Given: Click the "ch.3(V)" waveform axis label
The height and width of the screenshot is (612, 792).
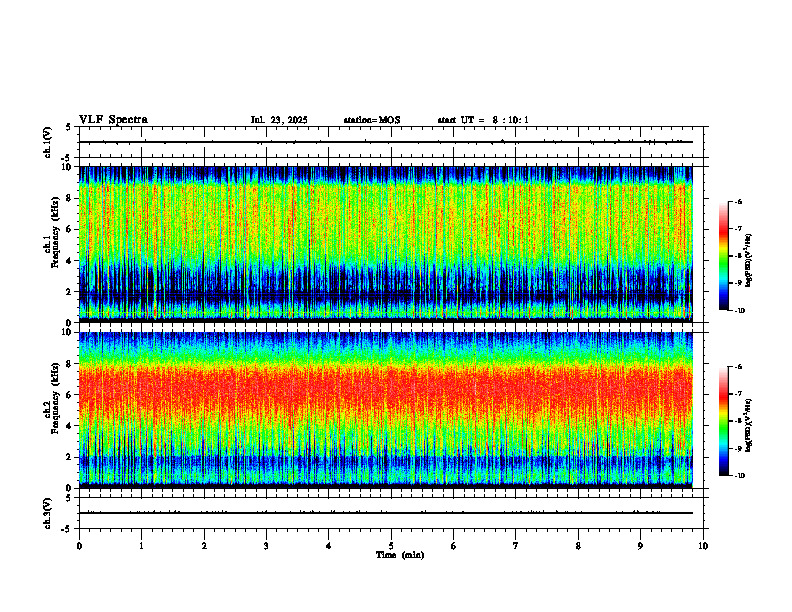Looking at the screenshot, I should [x=48, y=513].
